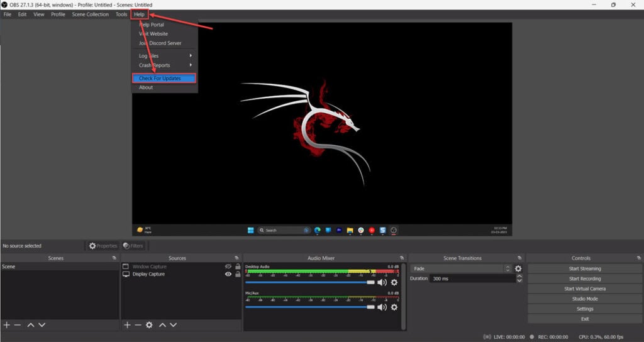Viewport: 644px width, 342px height.
Task: Open transition properties gear next to Fade
Action: pyautogui.click(x=518, y=268)
